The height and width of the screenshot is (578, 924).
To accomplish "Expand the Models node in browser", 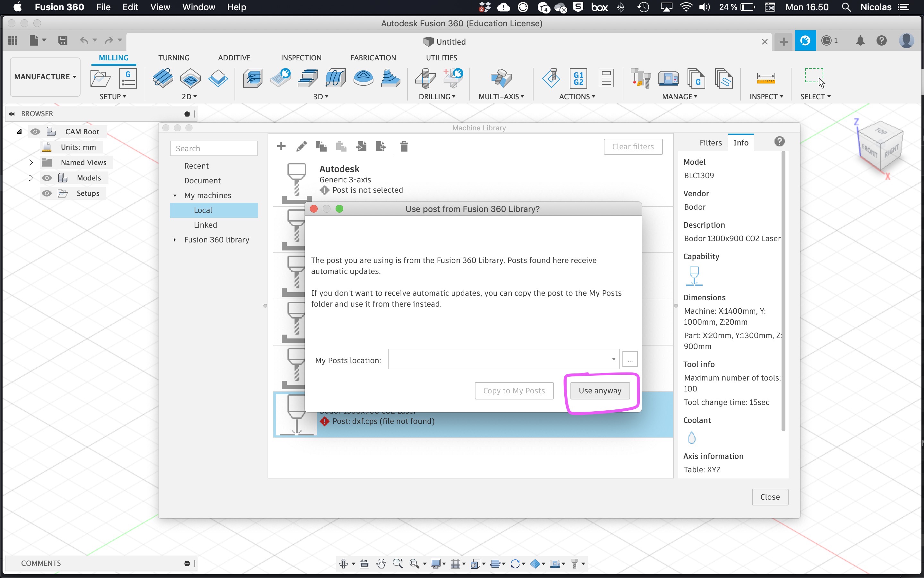I will pos(30,178).
